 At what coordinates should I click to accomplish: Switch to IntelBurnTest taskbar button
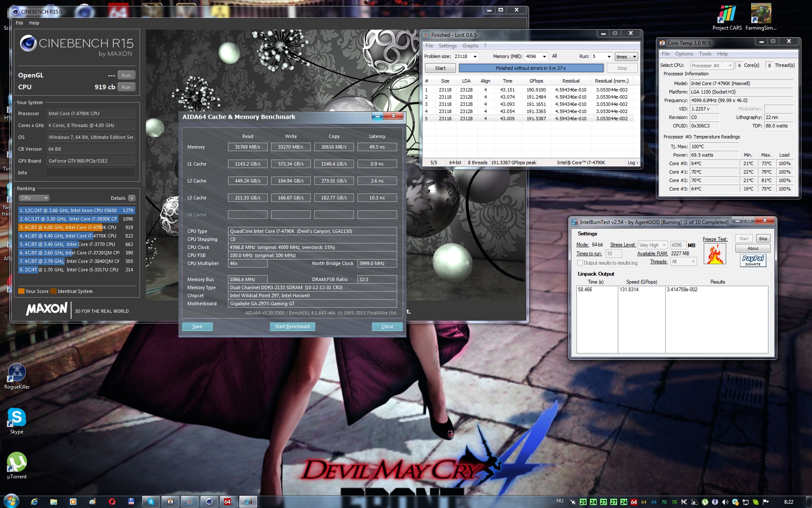tap(248, 502)
